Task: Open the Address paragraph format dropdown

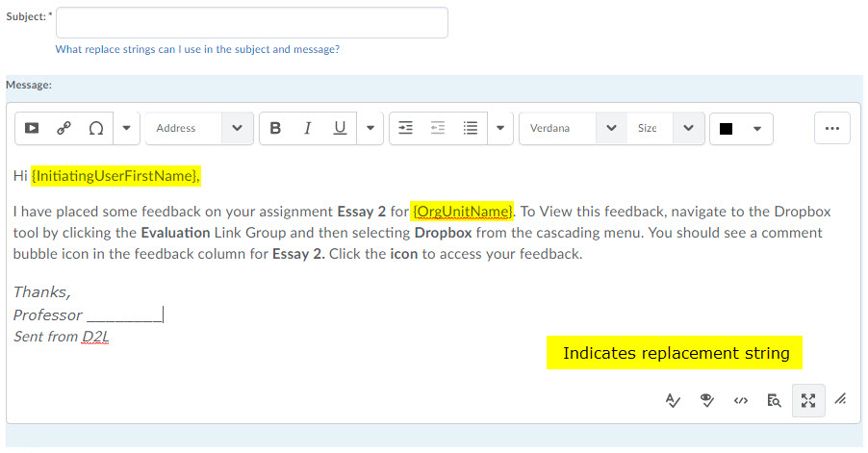Action: [198, 128]
